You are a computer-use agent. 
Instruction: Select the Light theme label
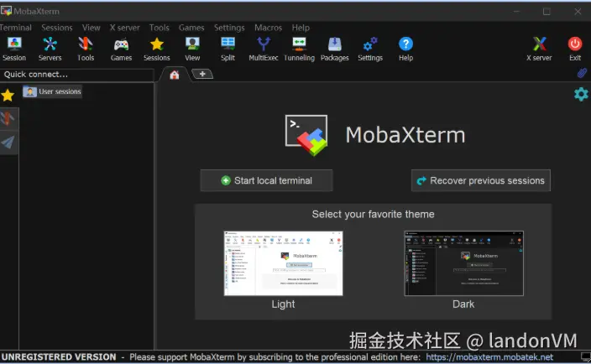point(283,304)
